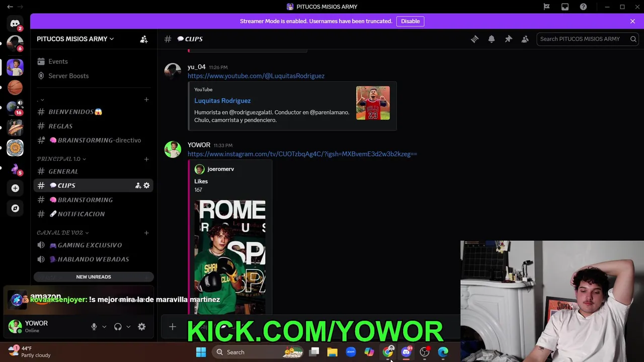This screenshot has width=644, height=362.
Task: Open OBS Studio from the taskbar
Action: coord(425,352)
